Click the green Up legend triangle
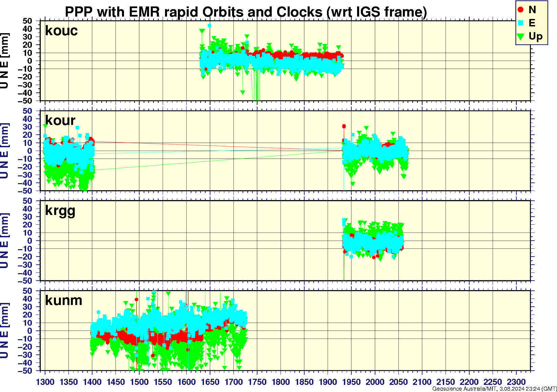The width and height of the screenshot is (557, 392). (521, 37)
